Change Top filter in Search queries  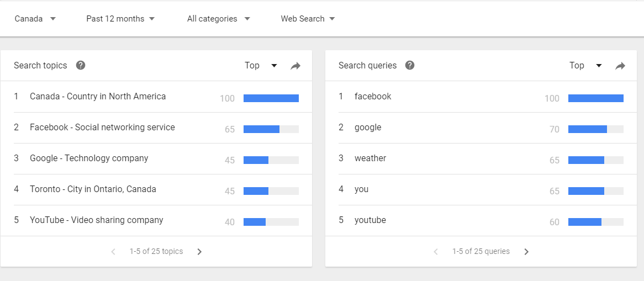[585, 65]
